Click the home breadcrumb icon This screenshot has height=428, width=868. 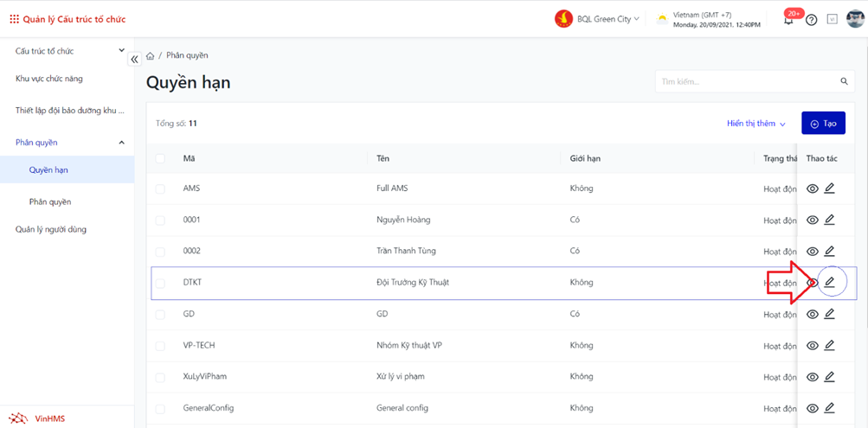[x=151, y=56]
